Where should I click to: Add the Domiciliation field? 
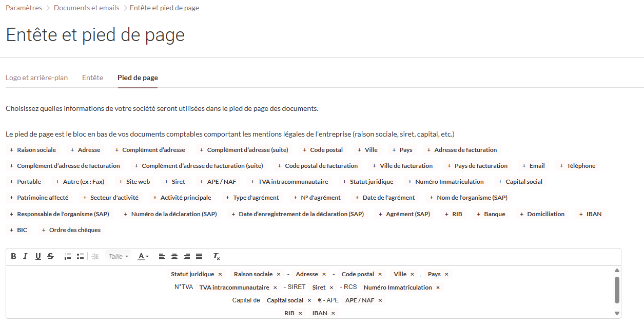(542, 214)
